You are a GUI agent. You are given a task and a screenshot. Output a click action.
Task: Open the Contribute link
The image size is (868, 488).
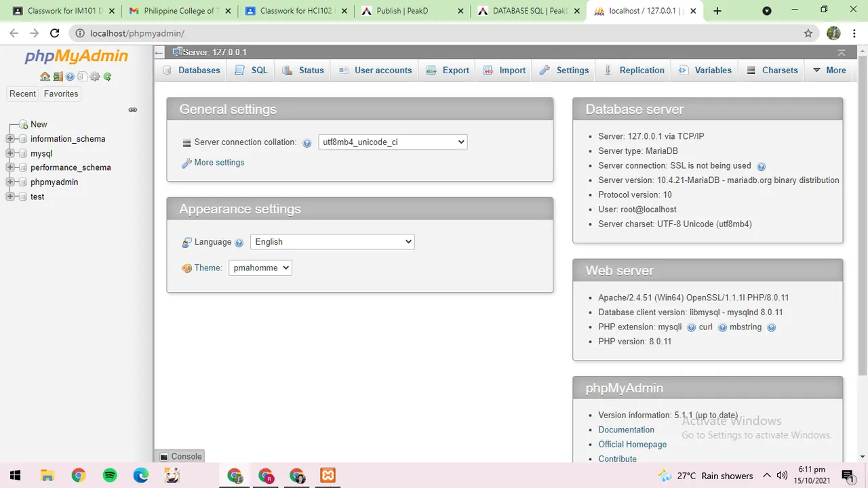click(617, 459)
